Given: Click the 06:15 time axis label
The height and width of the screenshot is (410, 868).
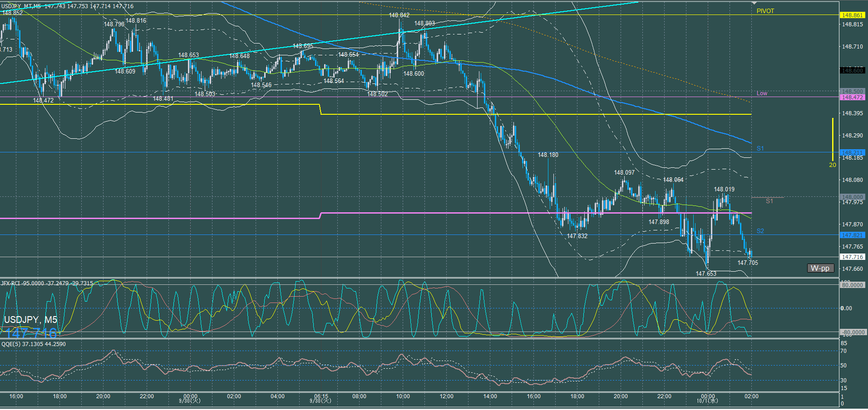Looking at the screenshot, I should tap(321, 396).
